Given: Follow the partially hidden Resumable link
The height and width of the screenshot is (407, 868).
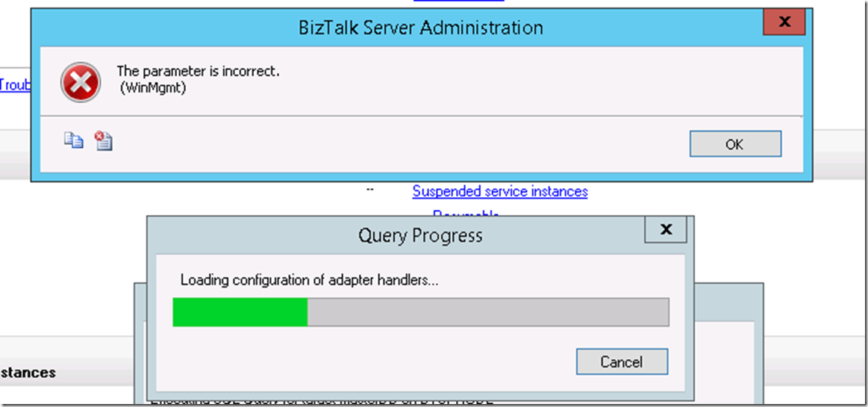Looking at the screenshot, I should pyautogui.click(x=466, y=213).
